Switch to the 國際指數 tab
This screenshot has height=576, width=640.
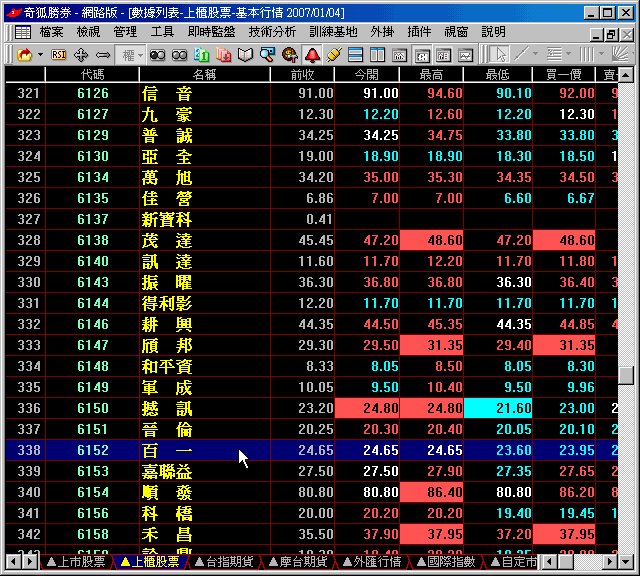pos(446,562)
